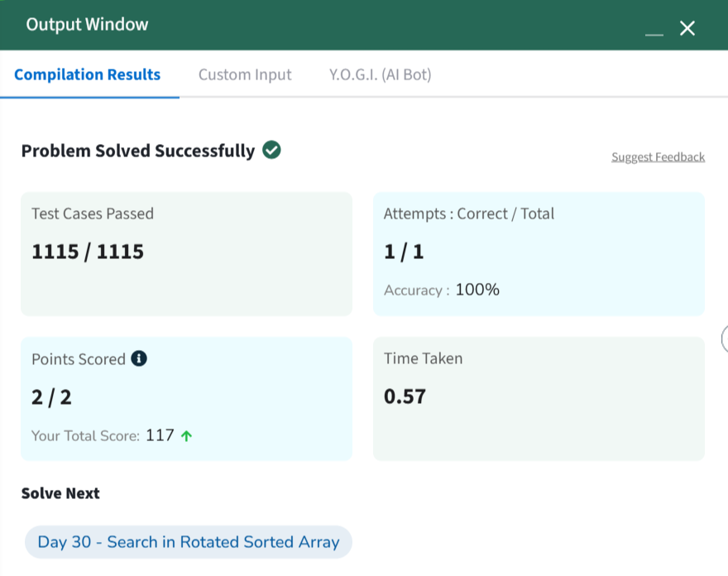Select the '1 / 1' attempts value
The height and width of the screenshot is (576, 728).
[x=404, y=252]
